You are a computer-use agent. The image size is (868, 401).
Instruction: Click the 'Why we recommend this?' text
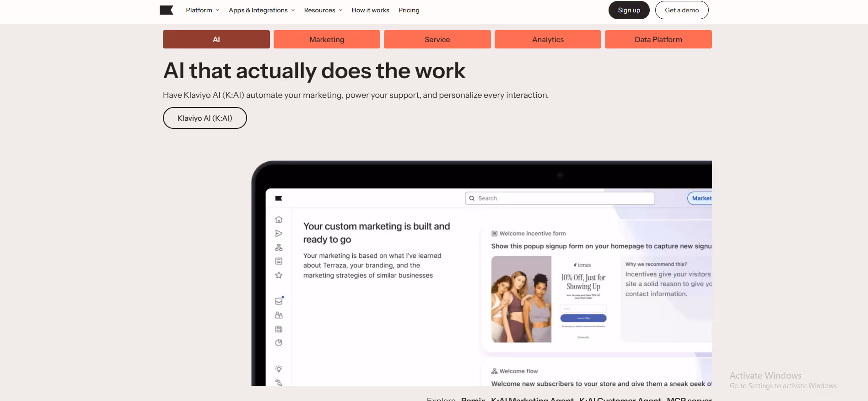[x=656, y=264]
